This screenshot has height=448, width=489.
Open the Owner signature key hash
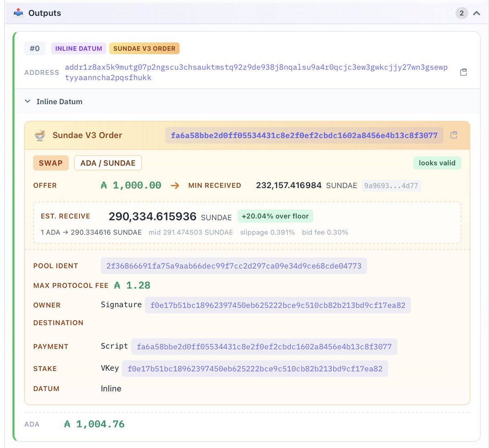[x=278, y=305]
